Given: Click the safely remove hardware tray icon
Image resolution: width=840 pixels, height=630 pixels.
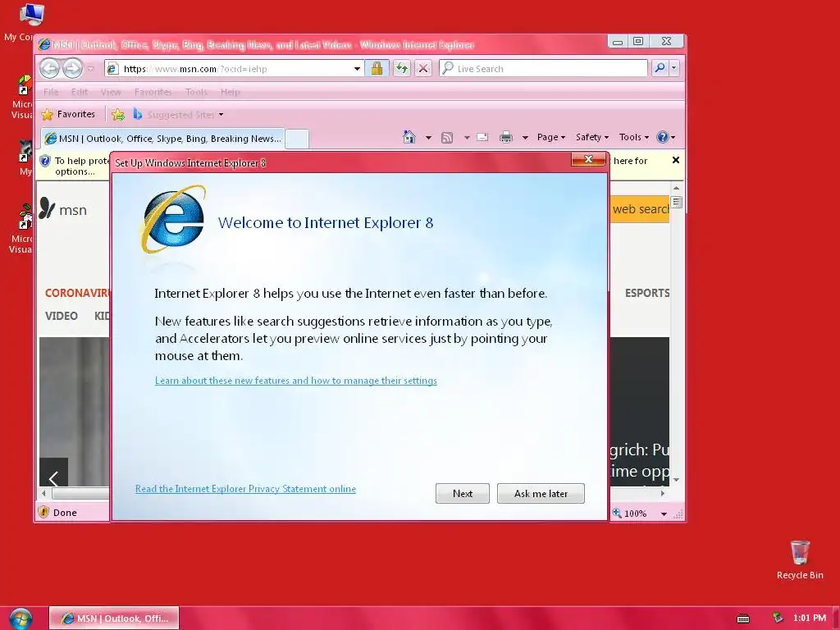Looking at the screenshot, I should (778, 618).
